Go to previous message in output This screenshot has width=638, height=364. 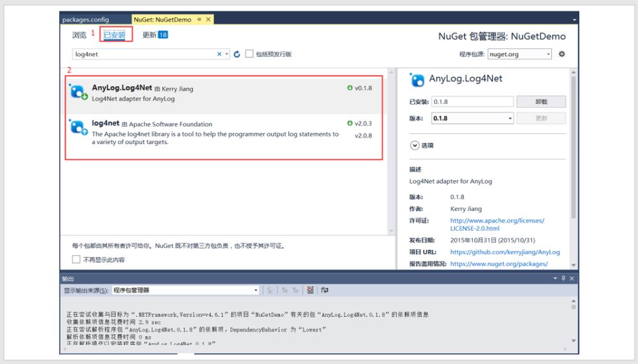(285, 290)
